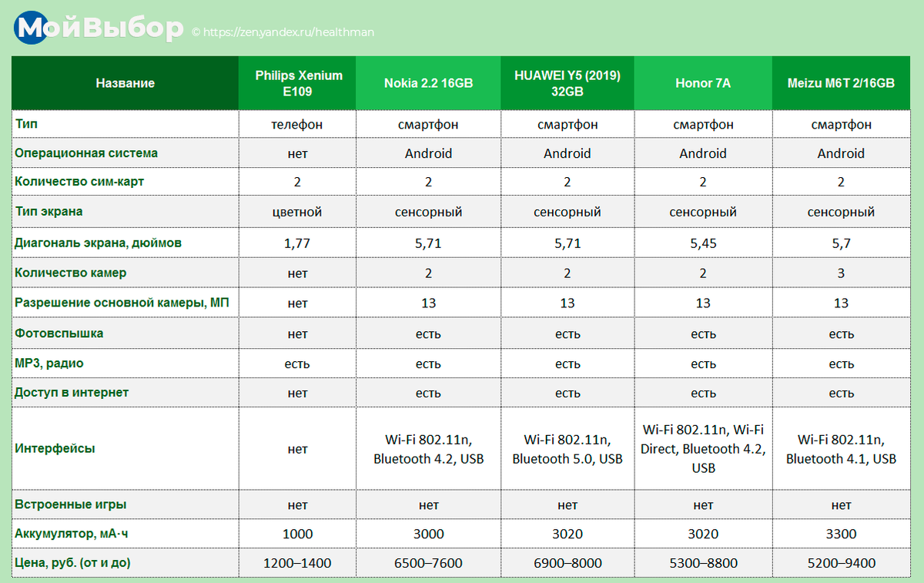Click the Фотовспышка row label
The image size is (924, 583).
pyautogui.click(x=59, y=333)
